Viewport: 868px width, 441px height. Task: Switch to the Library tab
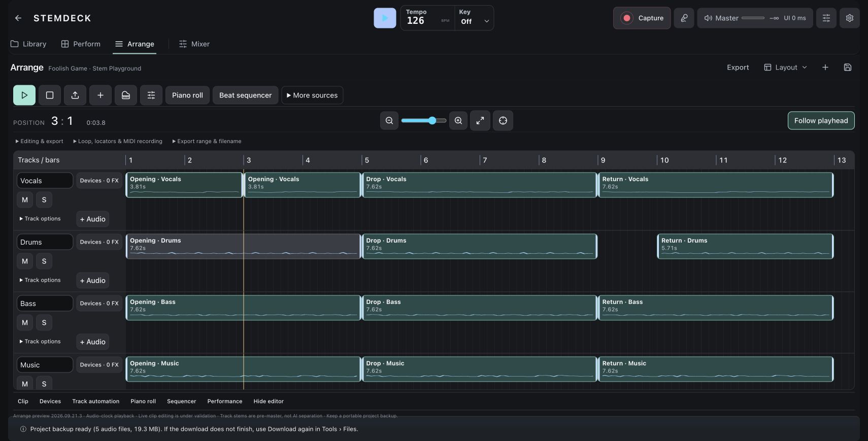click(x=29, y=44)
